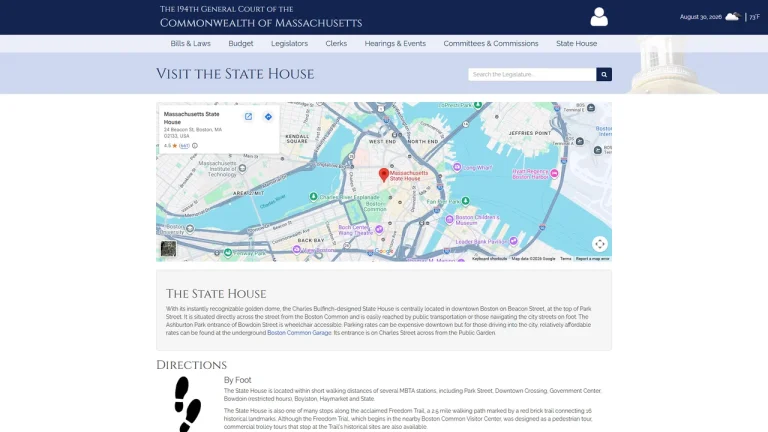Click the Boston Children's Museum marker
Screen dimensions: 768x432
(x=449, y=219)
